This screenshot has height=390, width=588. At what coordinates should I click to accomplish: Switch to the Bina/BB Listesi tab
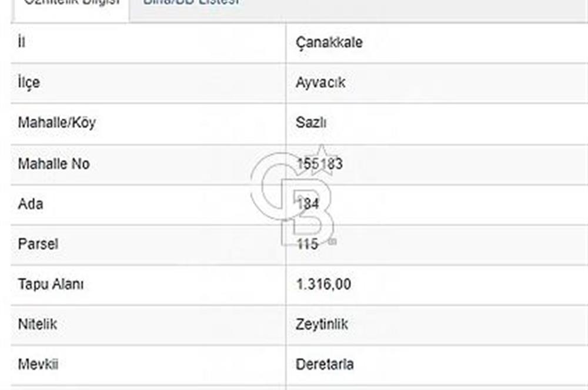pyautogui.click(x=191, y=3)
